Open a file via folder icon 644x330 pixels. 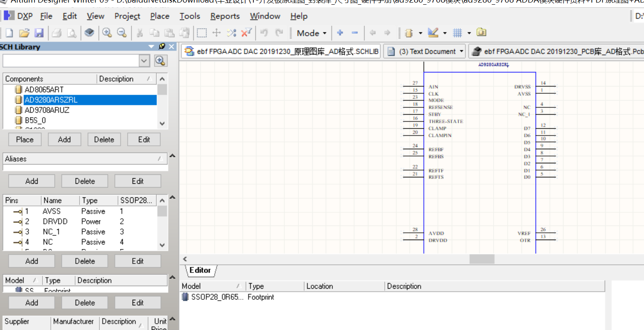pos(24,33)
